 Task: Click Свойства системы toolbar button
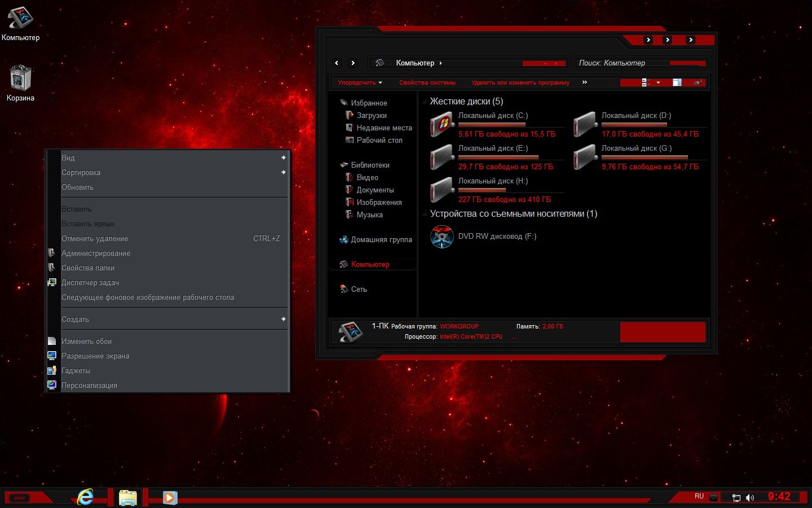point(427,82)
